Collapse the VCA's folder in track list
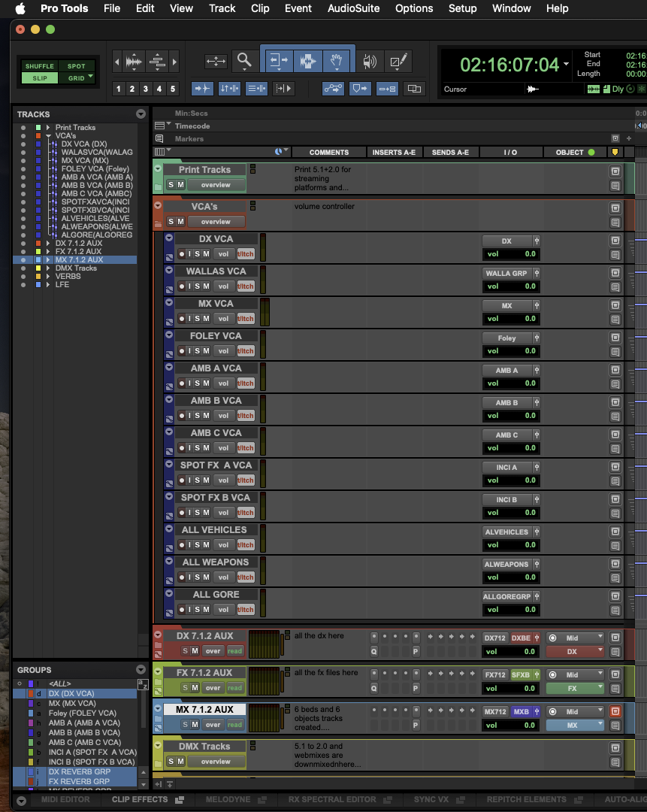 (x=48, y=135)
